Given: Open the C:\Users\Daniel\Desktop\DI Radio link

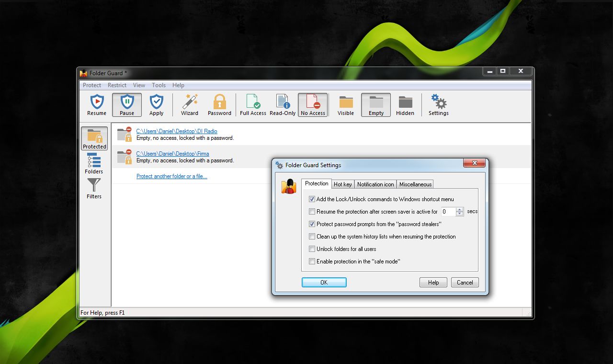Looking at the screenshot, I should pyautogui.click(x=177, y=131).
